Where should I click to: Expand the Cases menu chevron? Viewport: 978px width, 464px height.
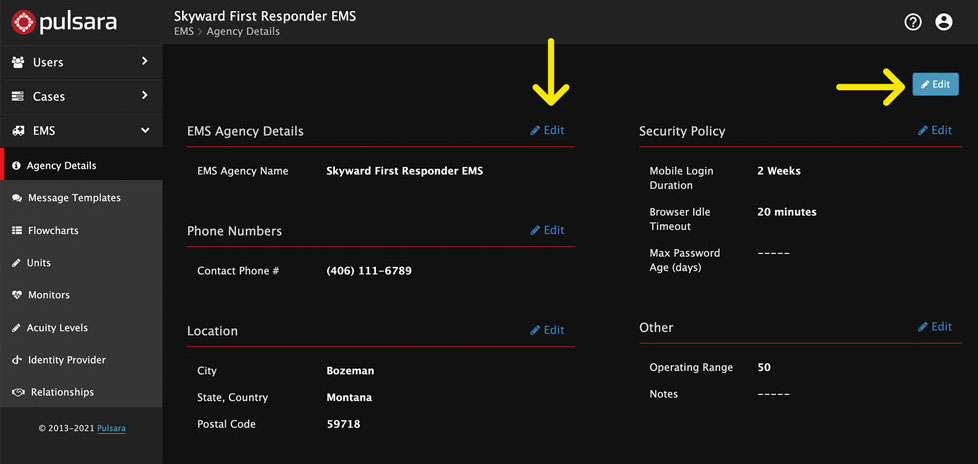point(145,95)
